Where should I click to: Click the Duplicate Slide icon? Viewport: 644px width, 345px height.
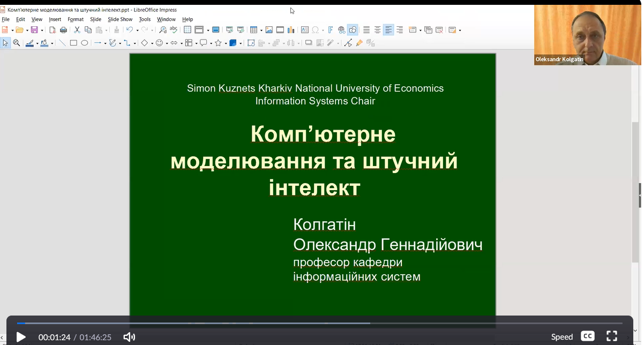(x=428, y=30)
